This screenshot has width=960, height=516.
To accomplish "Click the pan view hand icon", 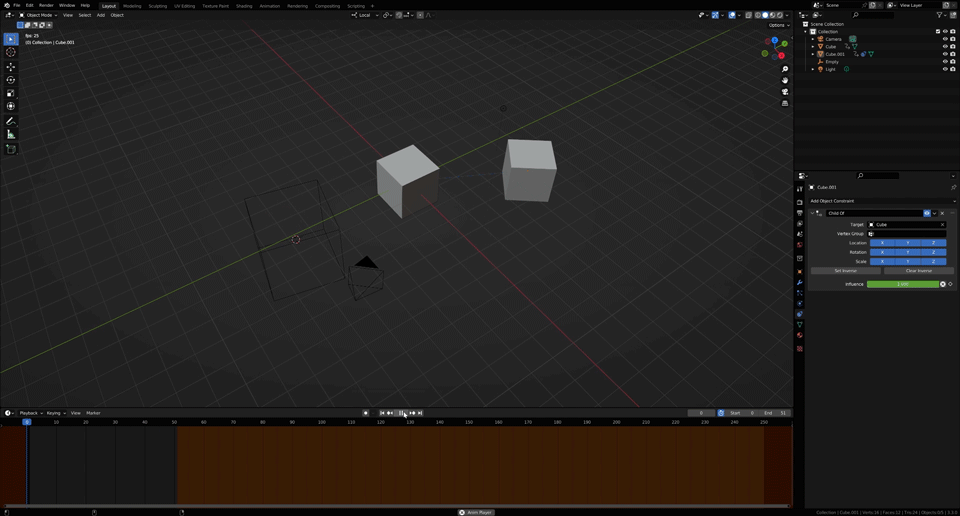I will (x=785, y=80).
